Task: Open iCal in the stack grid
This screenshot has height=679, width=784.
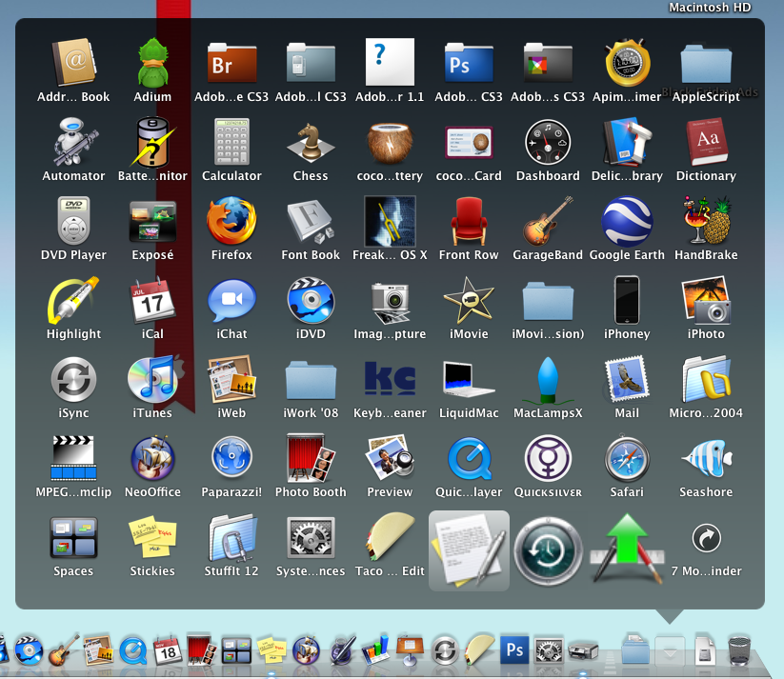Action: 152,299
